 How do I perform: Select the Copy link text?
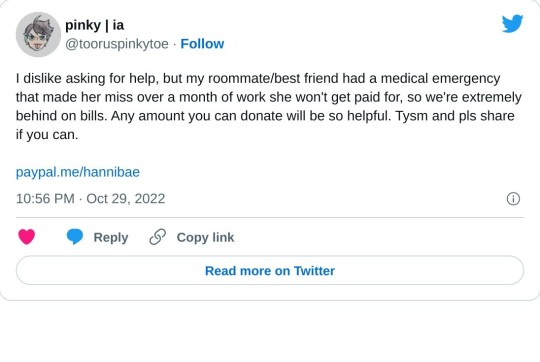click(x=205, y=237)
